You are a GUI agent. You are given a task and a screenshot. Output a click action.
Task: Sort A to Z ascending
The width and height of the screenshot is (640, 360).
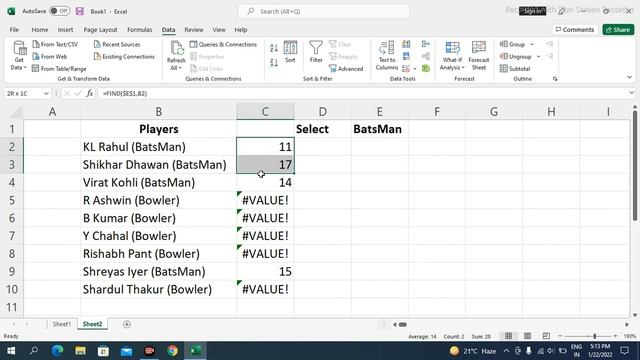tap(274, 48)
